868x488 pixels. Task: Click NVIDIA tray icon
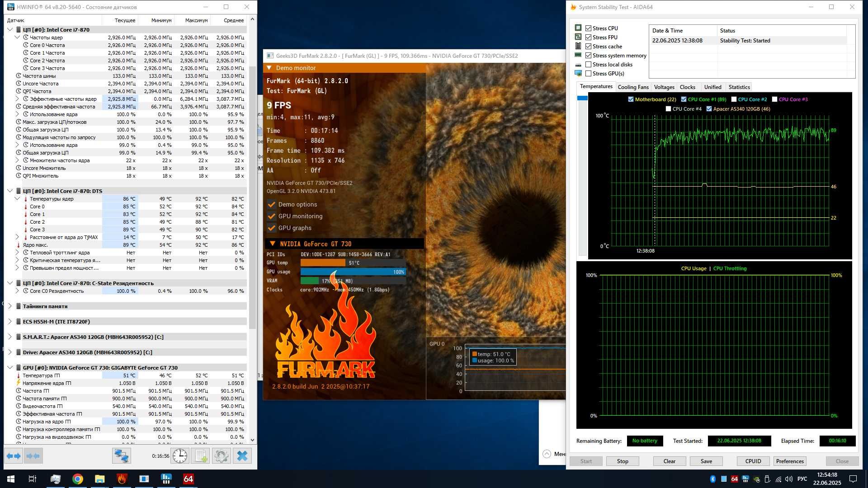(x=756, y=479)
